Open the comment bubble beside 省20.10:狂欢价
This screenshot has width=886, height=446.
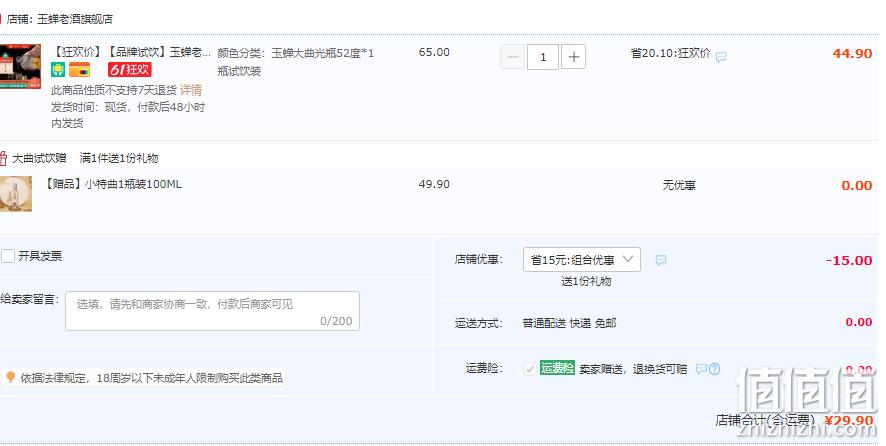pyautogui.click(x=721, y=57)
